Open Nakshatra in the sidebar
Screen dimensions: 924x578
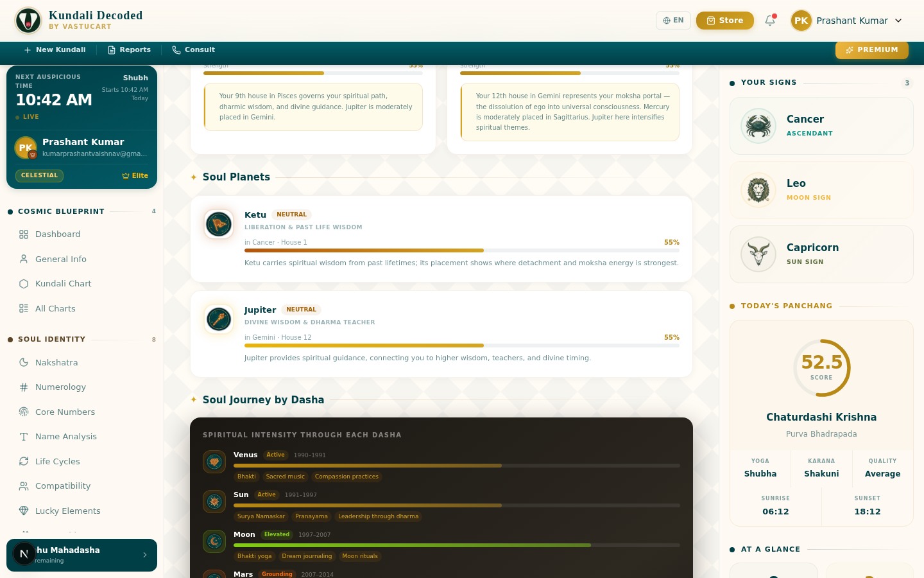56,363
